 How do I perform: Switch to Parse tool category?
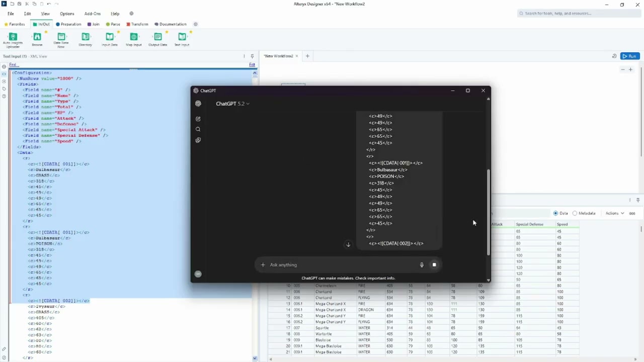[x=113, y=24]
